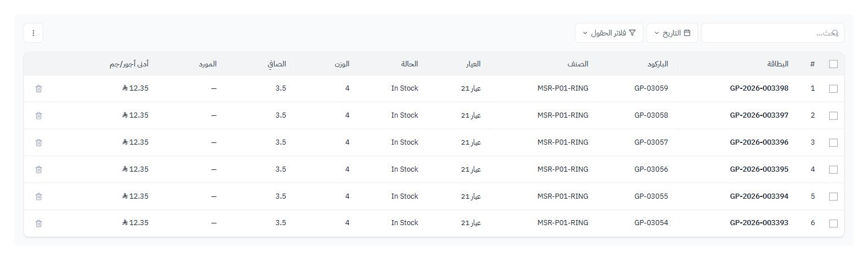Focus the search input field
Screen dimensions: 868x260
tap(772, 33)
